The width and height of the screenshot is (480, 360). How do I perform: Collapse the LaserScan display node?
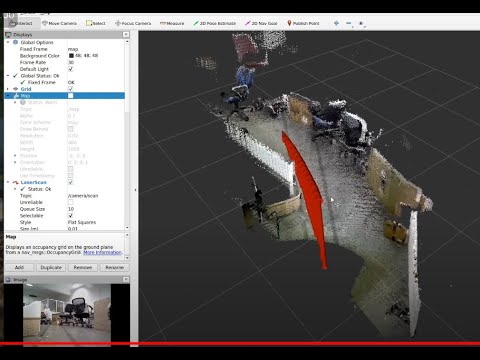pyautogui.click(x=8, y=182)
